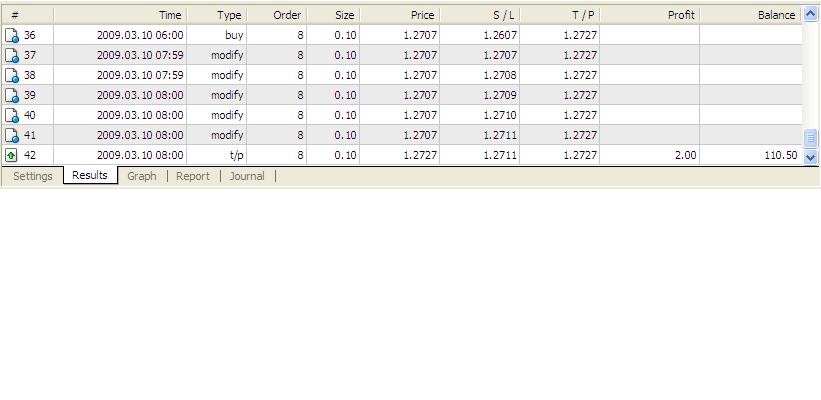This screenshot has height=400, width=821.
Task: Click the T / P column header
Action: tap(560, 15)
